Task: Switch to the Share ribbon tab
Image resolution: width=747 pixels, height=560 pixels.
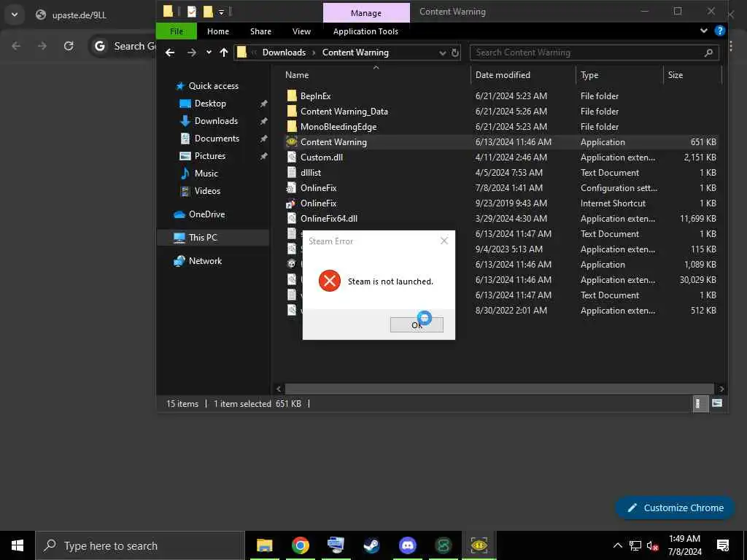Action: [x=260, y=31]
